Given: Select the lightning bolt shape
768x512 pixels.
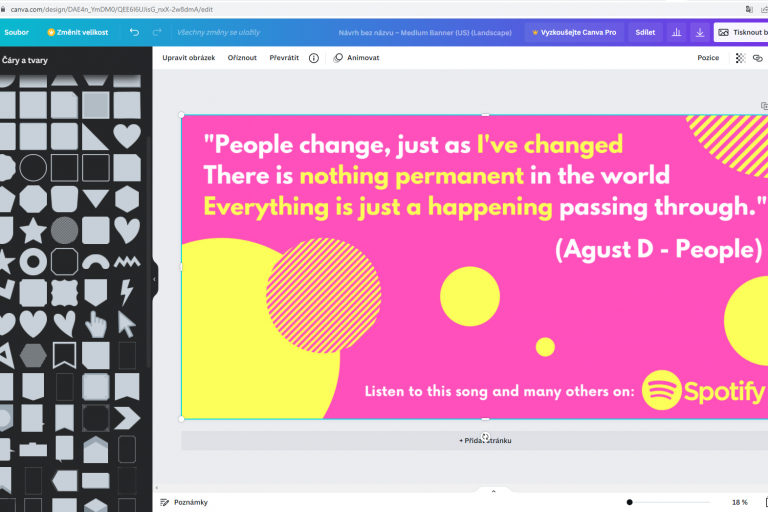Looking at the screenshot, I should pyautogui.click(x=126, y=292).
